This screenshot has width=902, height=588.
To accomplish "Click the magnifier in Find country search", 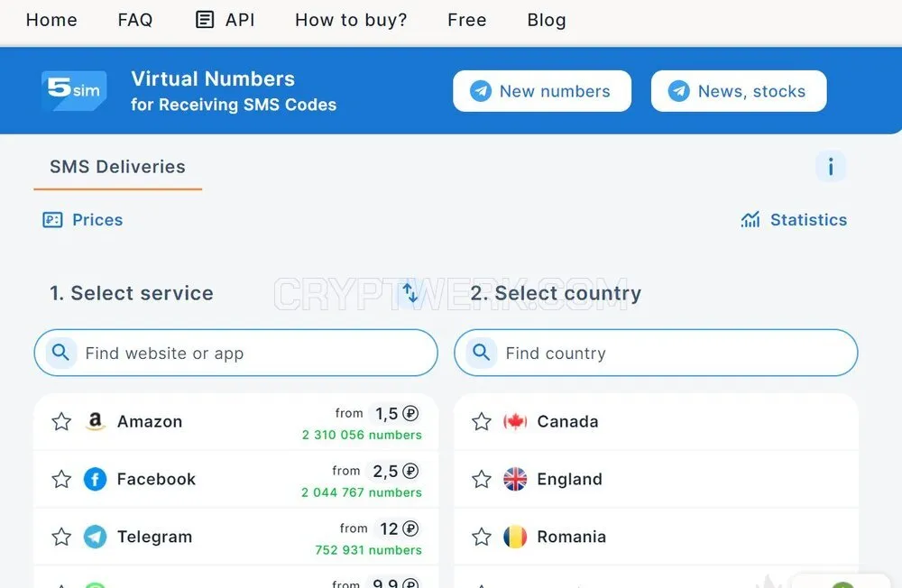I will coord(481,352).
